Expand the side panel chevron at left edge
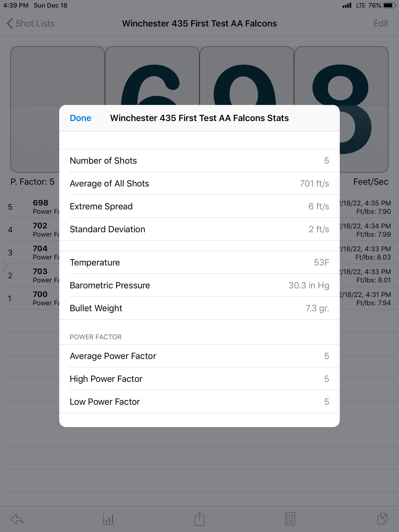 point(5,266)
